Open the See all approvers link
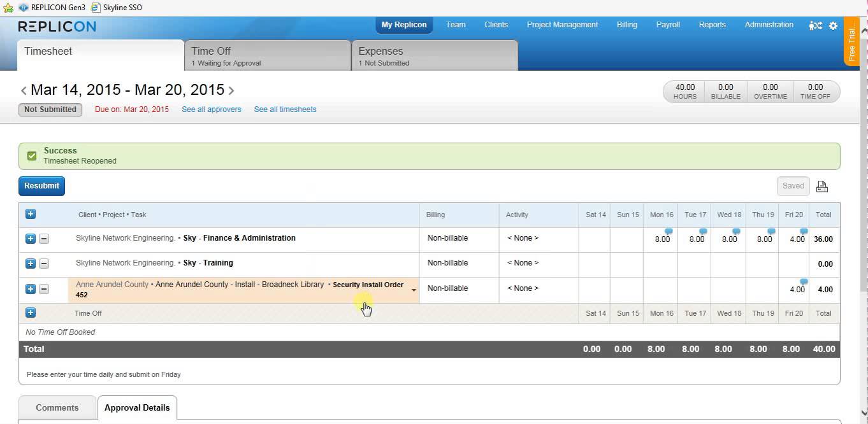868x424 pixels. (x=212, y=110)
